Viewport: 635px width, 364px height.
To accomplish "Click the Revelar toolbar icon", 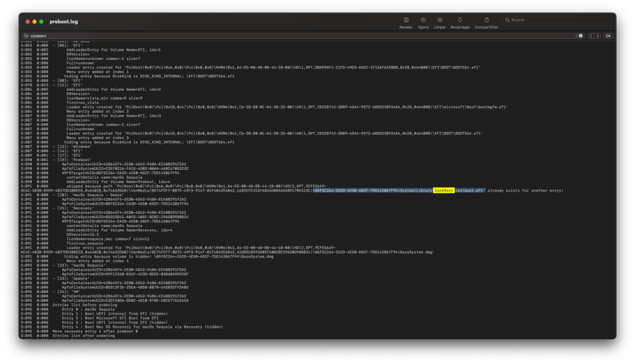I will (x=406, y=20).
